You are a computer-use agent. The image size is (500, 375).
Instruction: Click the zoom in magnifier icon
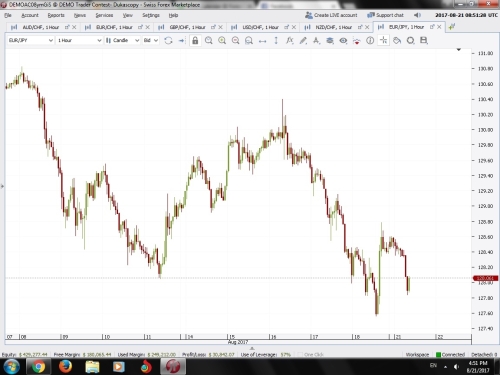(222, 41)
